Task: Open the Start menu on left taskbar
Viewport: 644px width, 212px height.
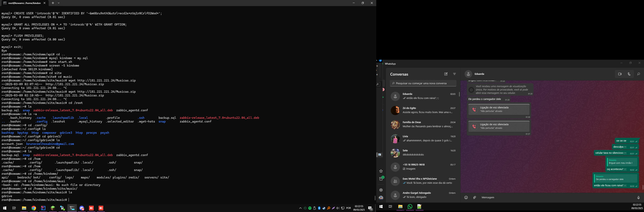Action: 5,208
